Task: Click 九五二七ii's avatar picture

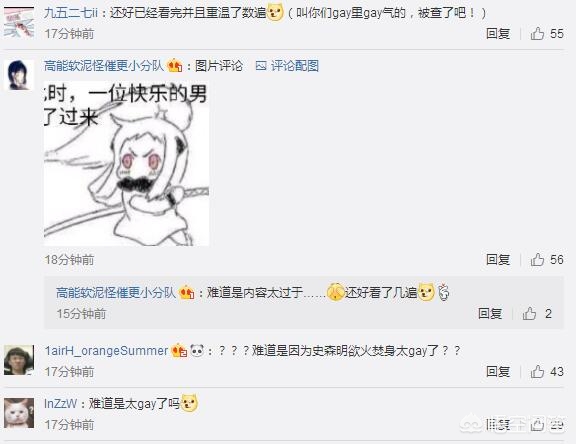Action: pyautogui.click(x=19, y=23)
